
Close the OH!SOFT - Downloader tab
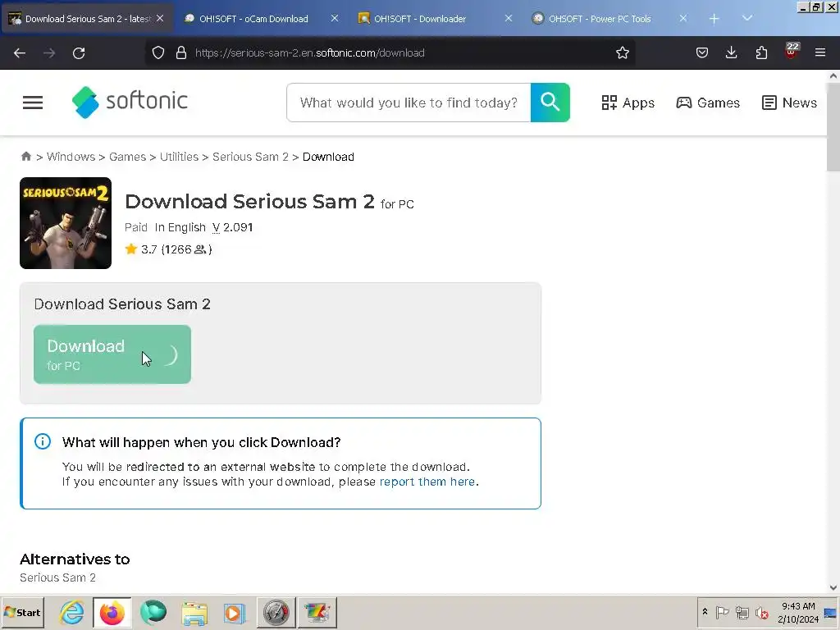click(509, 18)
